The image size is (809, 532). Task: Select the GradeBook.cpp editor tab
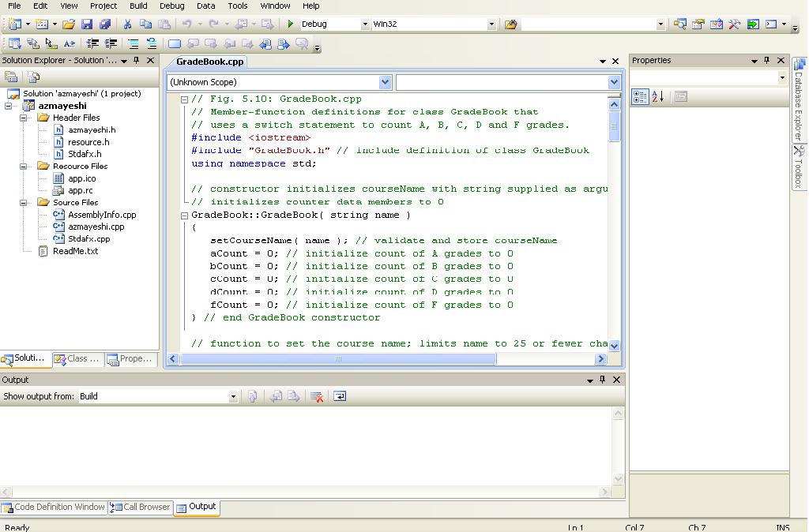click(x=209, y=62)
